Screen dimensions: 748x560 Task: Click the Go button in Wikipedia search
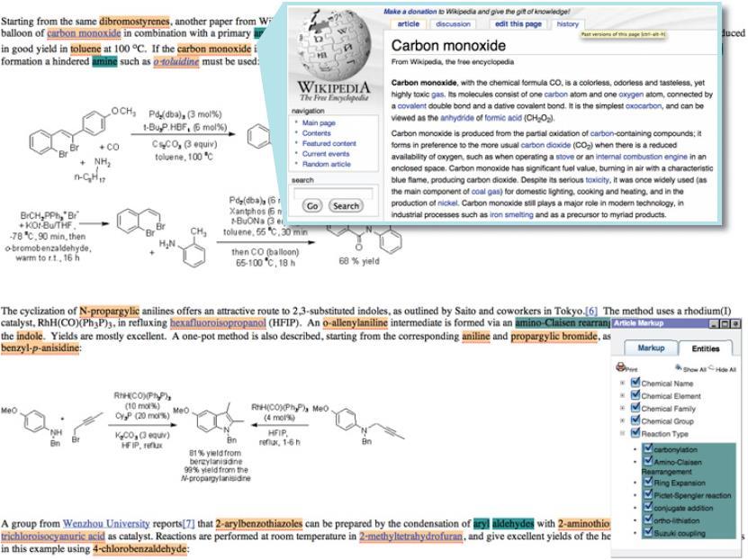pyautogui.click(x=312, y=205)
